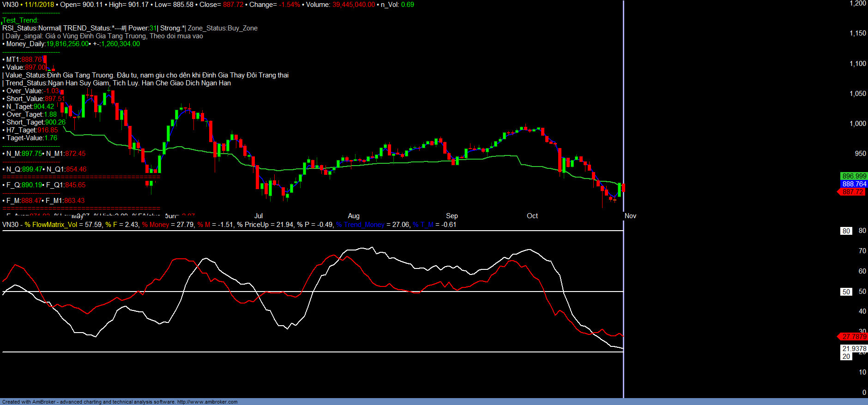Click the green 896.999 price tag
The width and height of the screenshot is (868, 405).
854,176
